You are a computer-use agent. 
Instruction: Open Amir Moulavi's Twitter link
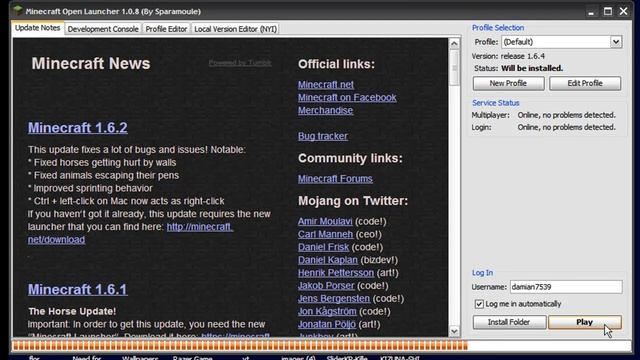pos(325,221)
